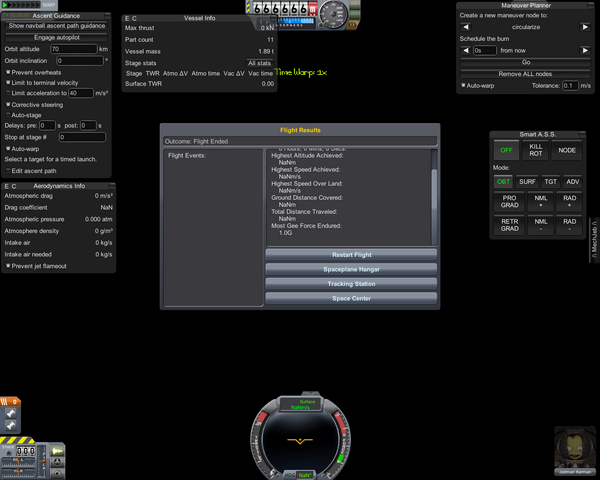Screen dimensions: 600x480
Task: Enable Limit acceleration to checkbox
Action: 8,93
